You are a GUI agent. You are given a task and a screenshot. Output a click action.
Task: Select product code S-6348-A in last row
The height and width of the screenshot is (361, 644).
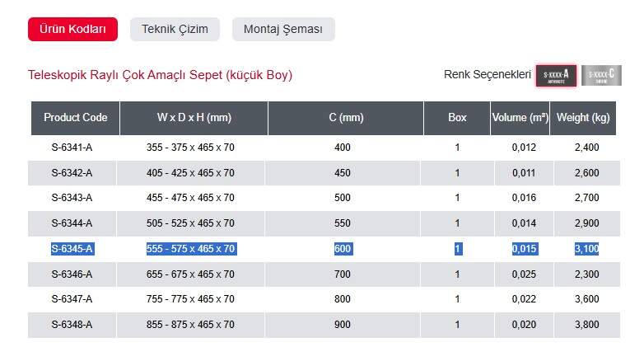click(x=72, y=325)
